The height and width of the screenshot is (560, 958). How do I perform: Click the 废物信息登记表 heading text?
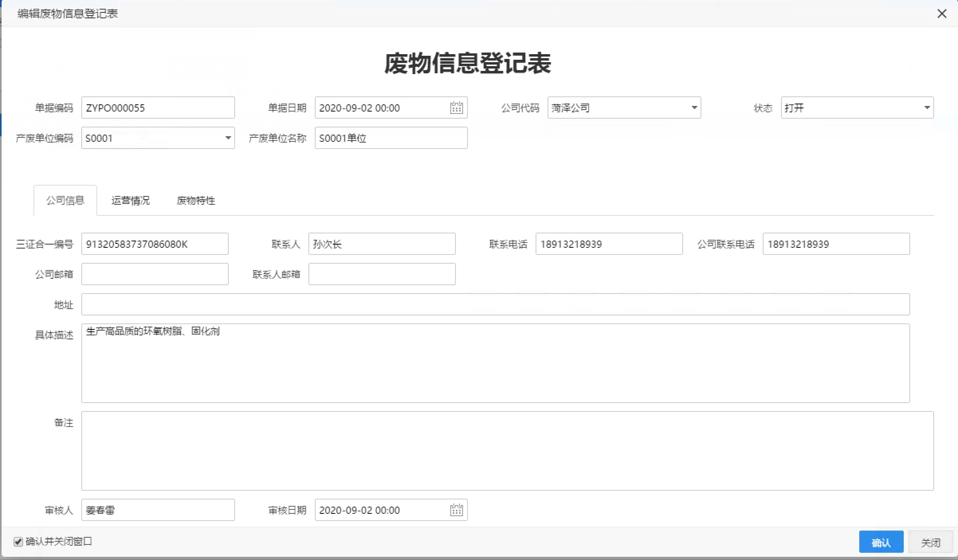(x=468, y=63)
